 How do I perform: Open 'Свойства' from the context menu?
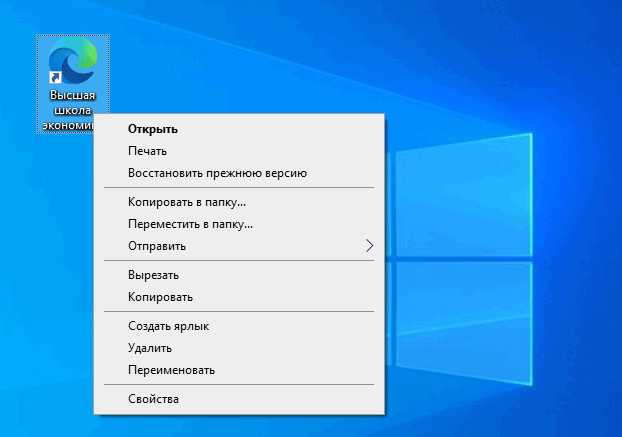(x=239, y=399)
